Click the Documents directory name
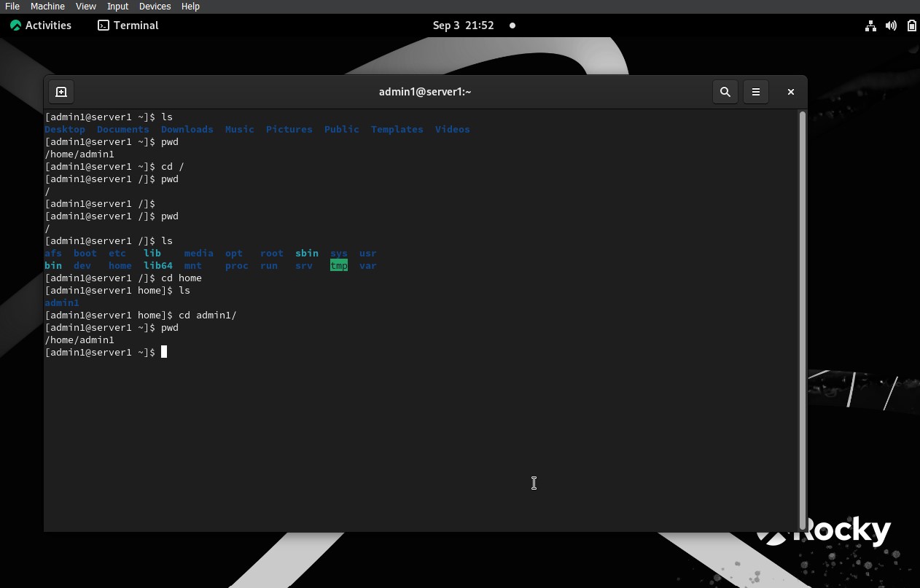The width and height of the screenshot is (920, 588). click(123, 130)
